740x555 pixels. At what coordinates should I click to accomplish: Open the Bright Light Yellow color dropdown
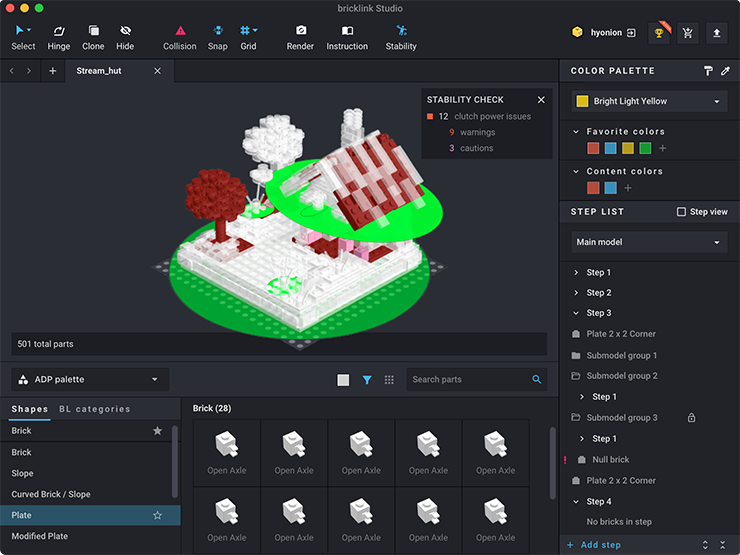coord(648,101)
